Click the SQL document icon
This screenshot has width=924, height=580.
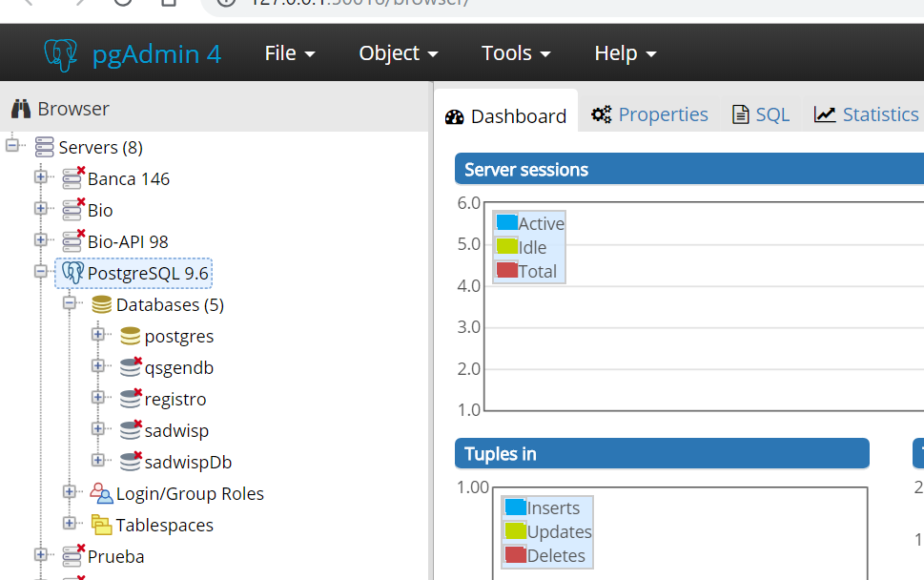point(740,114)
